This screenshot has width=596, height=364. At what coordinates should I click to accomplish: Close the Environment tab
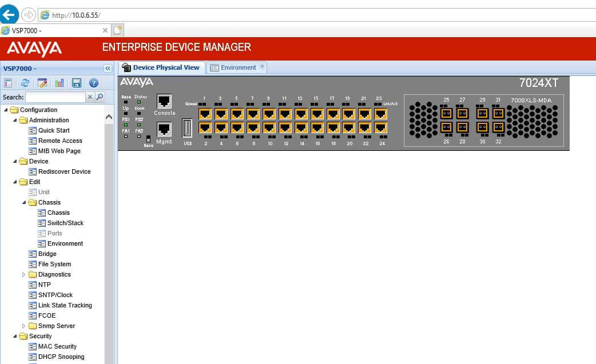coord(262,67)
